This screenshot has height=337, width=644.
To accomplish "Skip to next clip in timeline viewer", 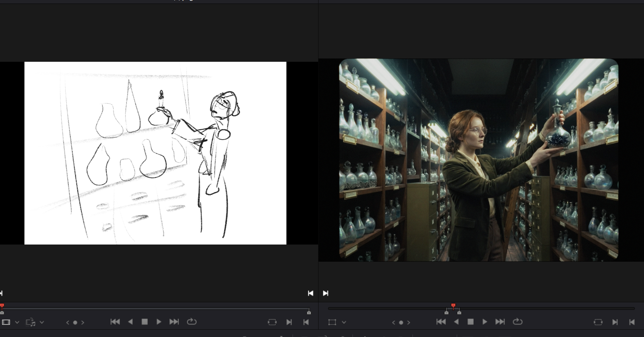I will point(500,322).
